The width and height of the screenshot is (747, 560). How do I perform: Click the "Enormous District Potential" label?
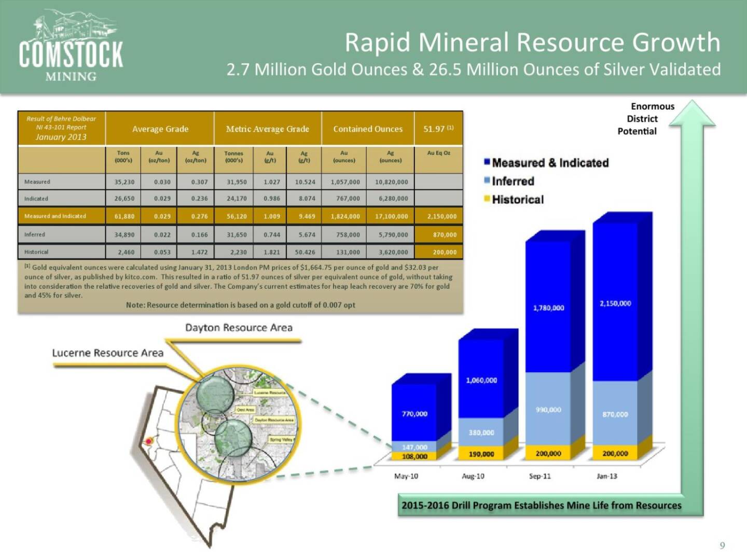pos(645,119)
